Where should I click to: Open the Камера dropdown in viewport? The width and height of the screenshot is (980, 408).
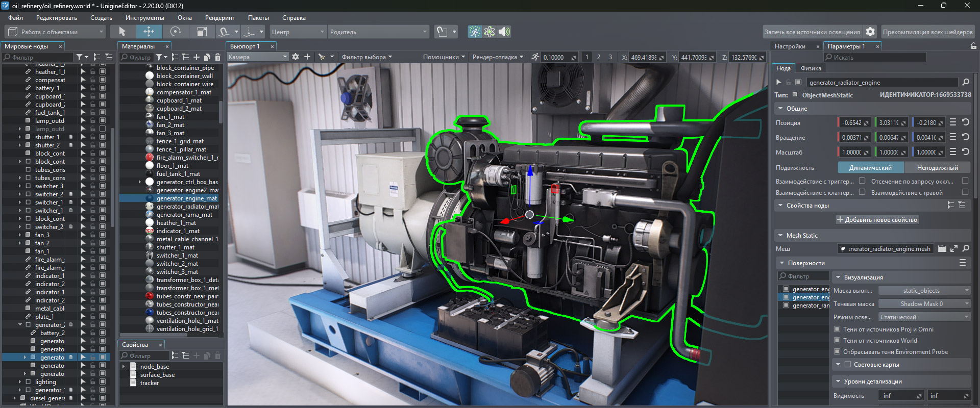pos(258,57)
